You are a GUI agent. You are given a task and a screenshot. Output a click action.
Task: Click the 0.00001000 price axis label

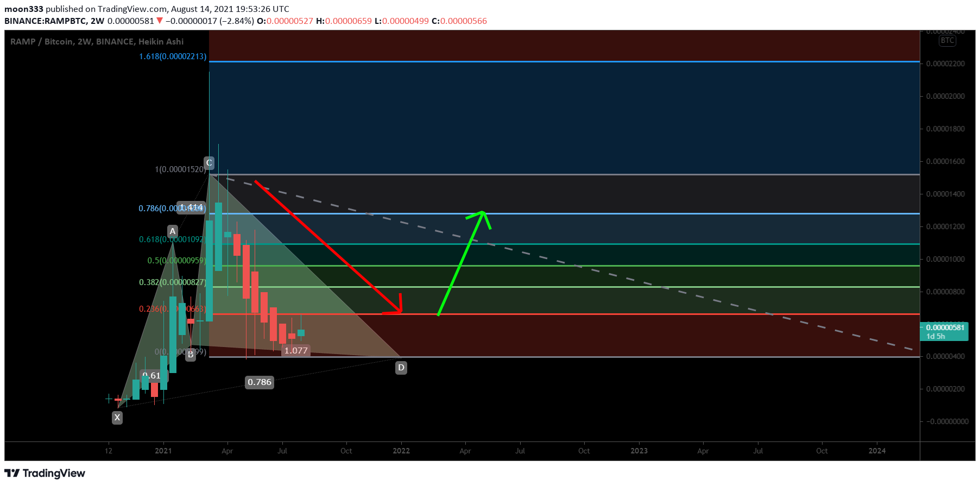tap(945, 259)
